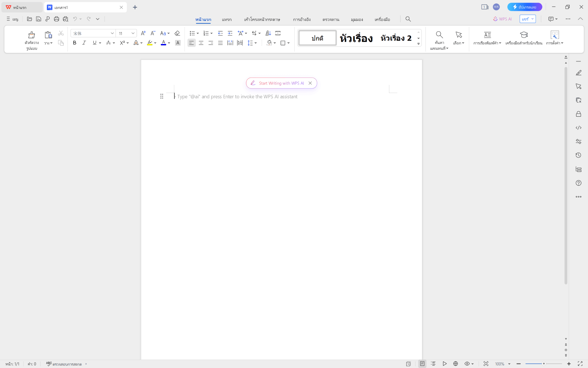Click the Print icon
This screenshot has width=588, height=368.
[57, 19]
